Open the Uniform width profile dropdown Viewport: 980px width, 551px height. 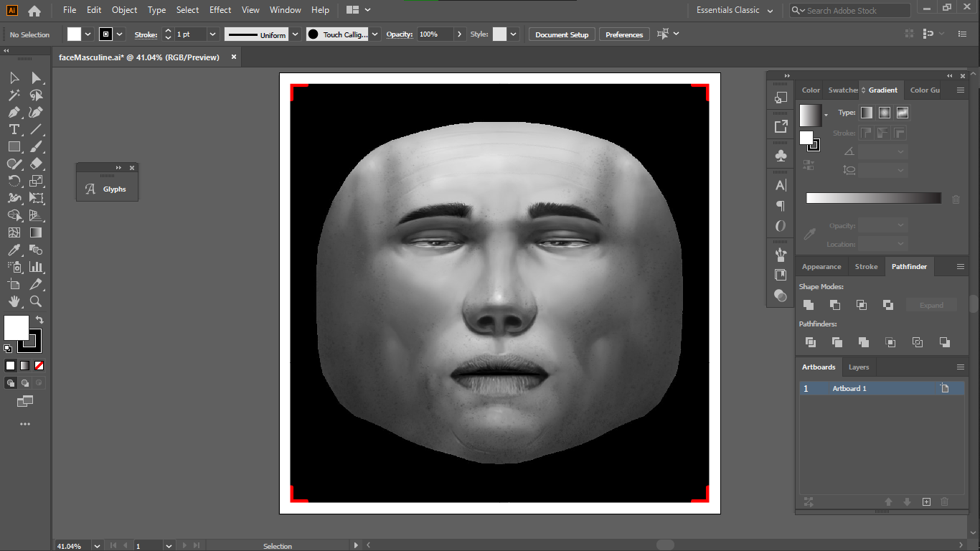(295, 34)
